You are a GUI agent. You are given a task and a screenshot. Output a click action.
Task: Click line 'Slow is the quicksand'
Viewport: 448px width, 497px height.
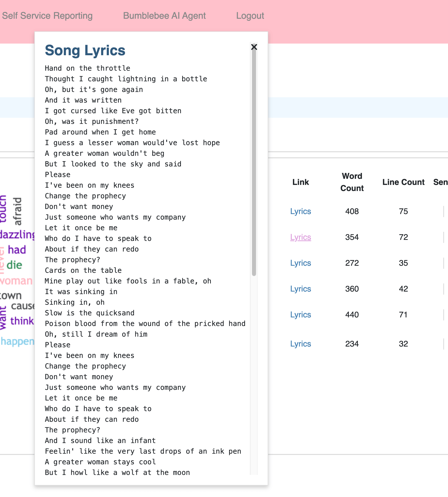(90, 313)
